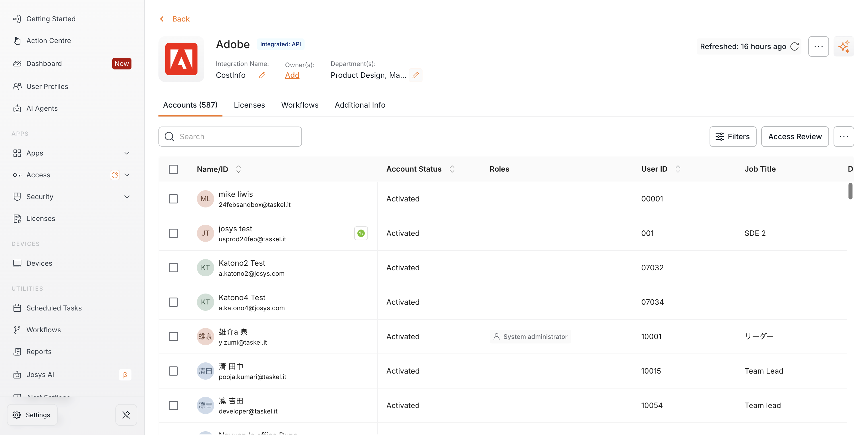The width and height of the screenshot is (868, 435).
Task: Open Action Centre hand icon
Action: click(17, 40)
